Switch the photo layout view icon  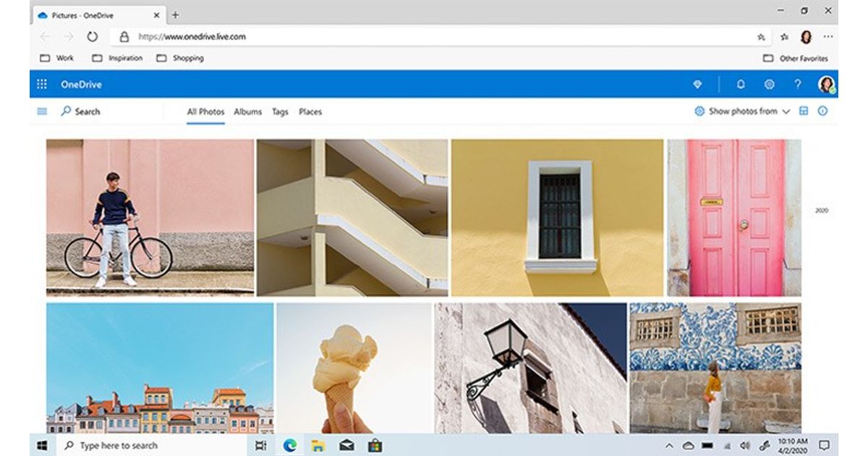pyautogui.click(x=803, y=111)
